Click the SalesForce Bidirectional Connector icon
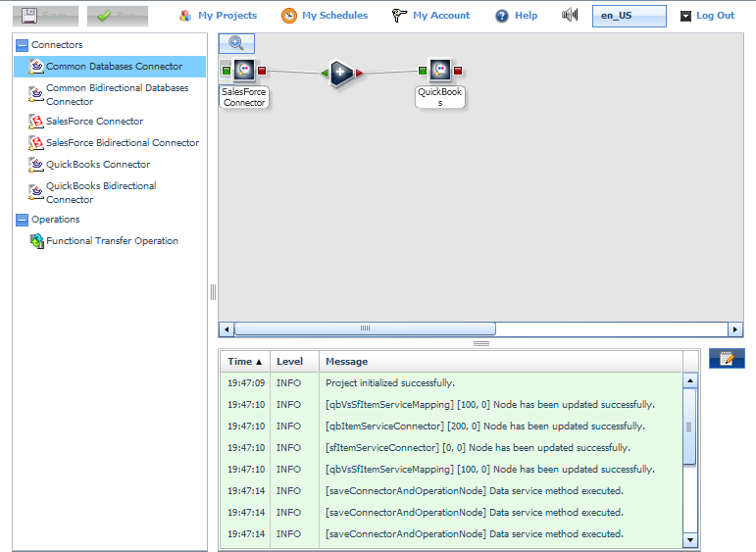Viewport: 756px width, 552px height. click(x=36, y=143)
